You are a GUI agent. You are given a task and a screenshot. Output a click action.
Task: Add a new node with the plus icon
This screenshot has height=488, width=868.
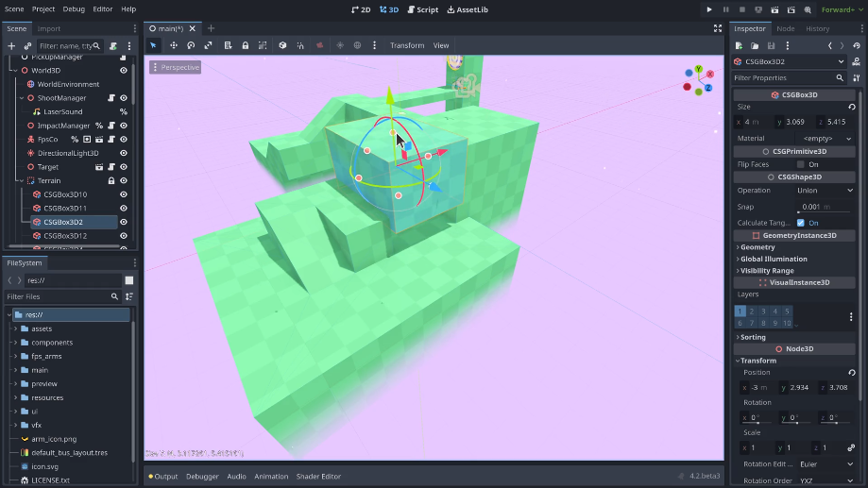pyautogui.click(x=11, y=45)
